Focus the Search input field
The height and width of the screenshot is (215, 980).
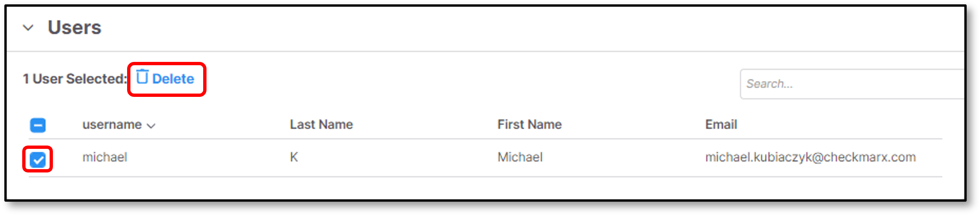[x=851, y=84]
